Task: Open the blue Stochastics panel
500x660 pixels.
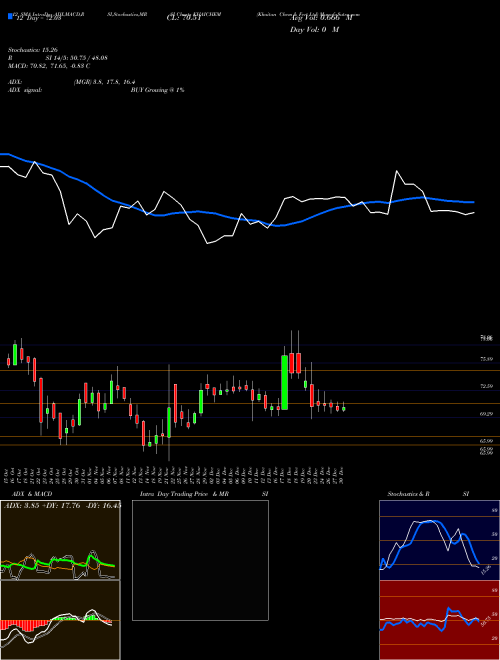Action: pos(439,540)
